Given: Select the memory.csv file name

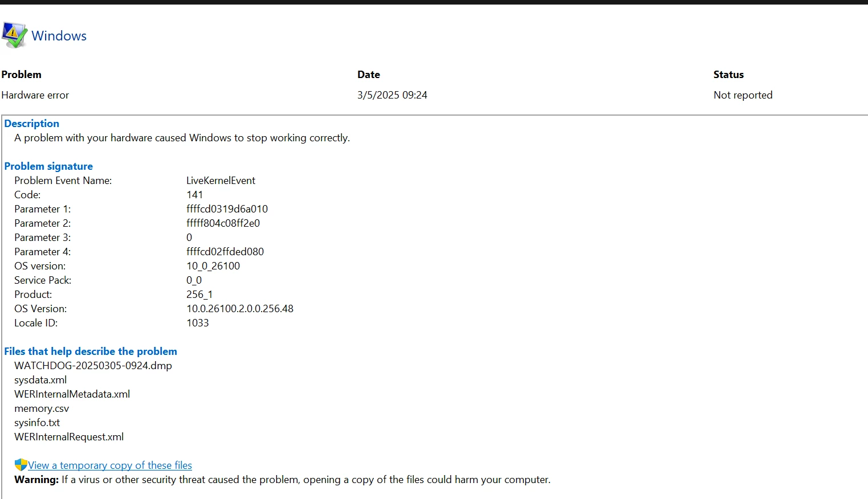Looking at the screenshot, I should pos(42,408).
